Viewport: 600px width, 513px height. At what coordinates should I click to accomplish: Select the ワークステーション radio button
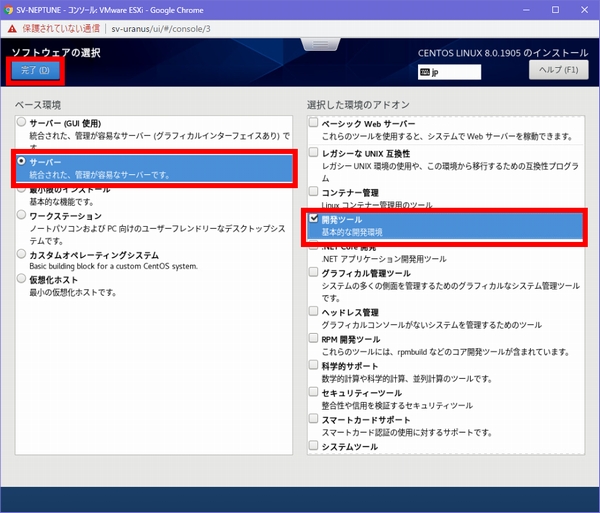point(21,215)
